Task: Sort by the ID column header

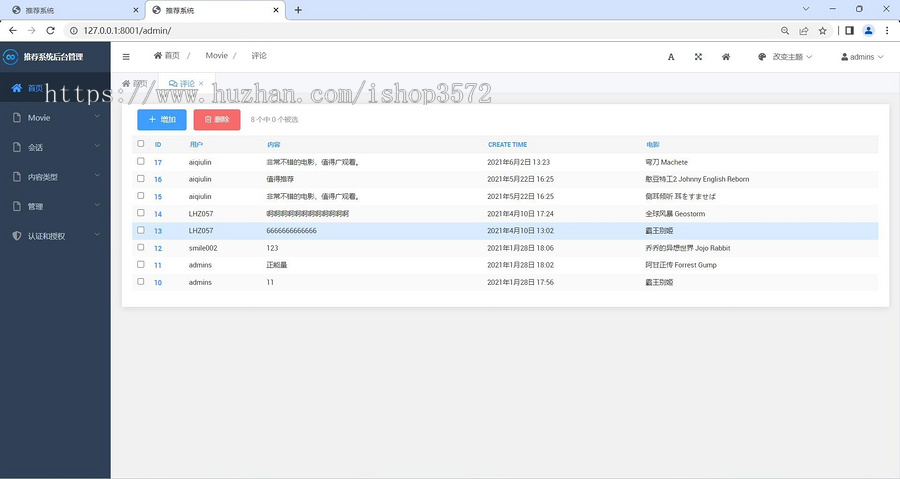Action: pyautogui.click(x=158, y=145)
